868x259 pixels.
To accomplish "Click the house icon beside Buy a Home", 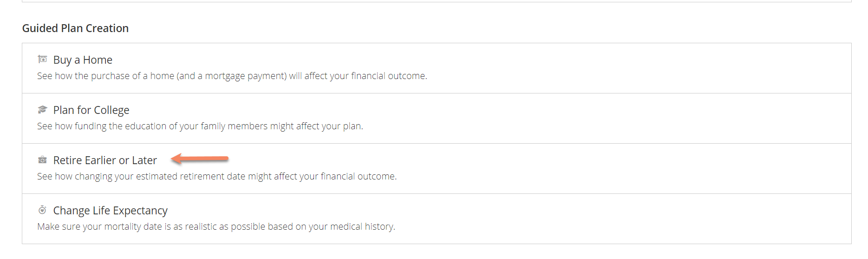I will tap(42, 59).
